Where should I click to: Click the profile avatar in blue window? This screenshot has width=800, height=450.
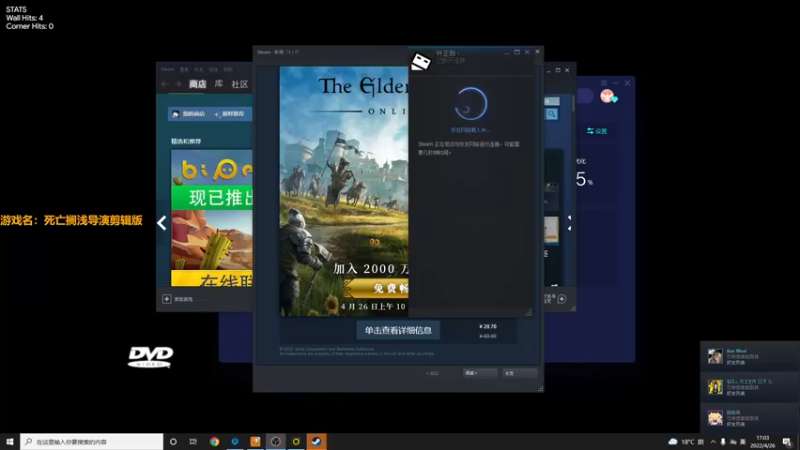pos(607,96)
